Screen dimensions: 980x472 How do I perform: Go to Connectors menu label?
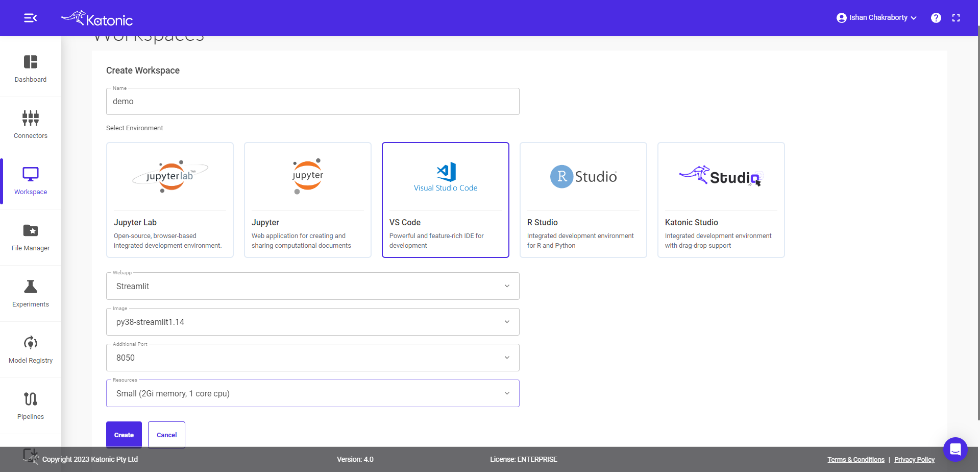pyautogui.click(x=31, y=136)
